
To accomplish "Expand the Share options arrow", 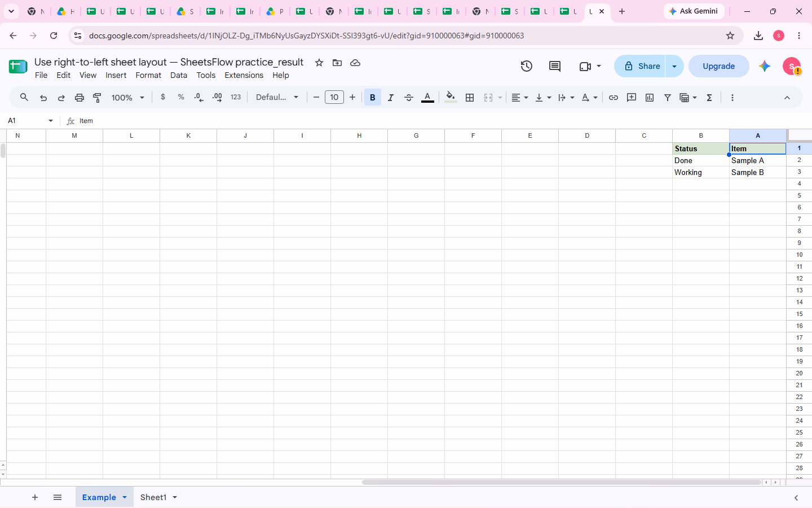I will pyautogui.click(x=674, y=66).
